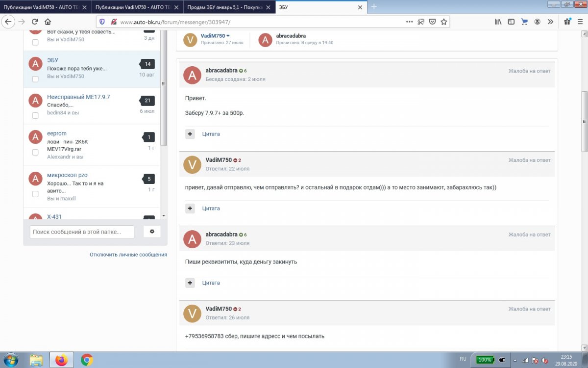The image size is (588, 368).
Task: Open the Firefox account icon
Action: point(538,22)
